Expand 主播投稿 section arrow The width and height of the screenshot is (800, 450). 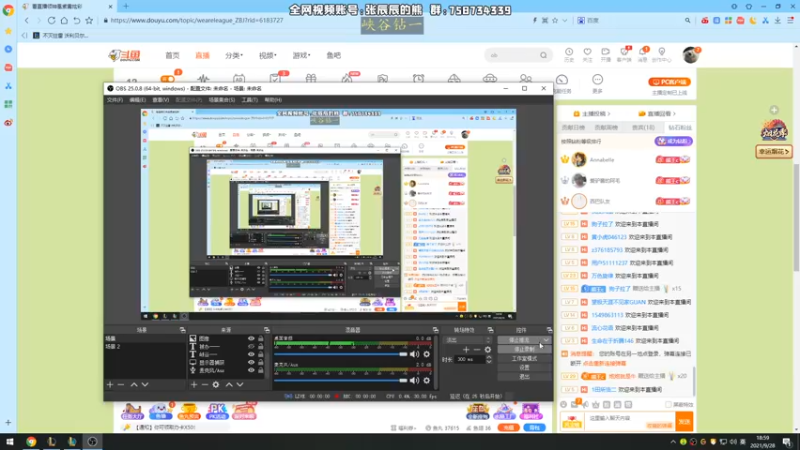[609, 114]
